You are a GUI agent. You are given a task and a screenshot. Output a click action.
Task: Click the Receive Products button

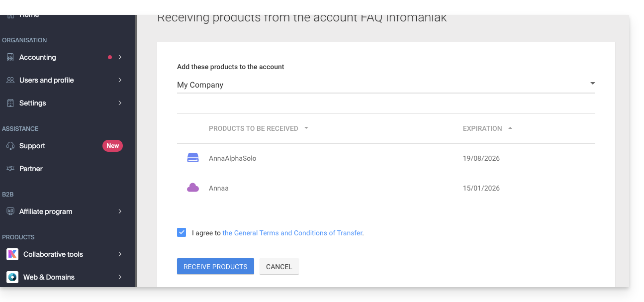pos(215,266)
